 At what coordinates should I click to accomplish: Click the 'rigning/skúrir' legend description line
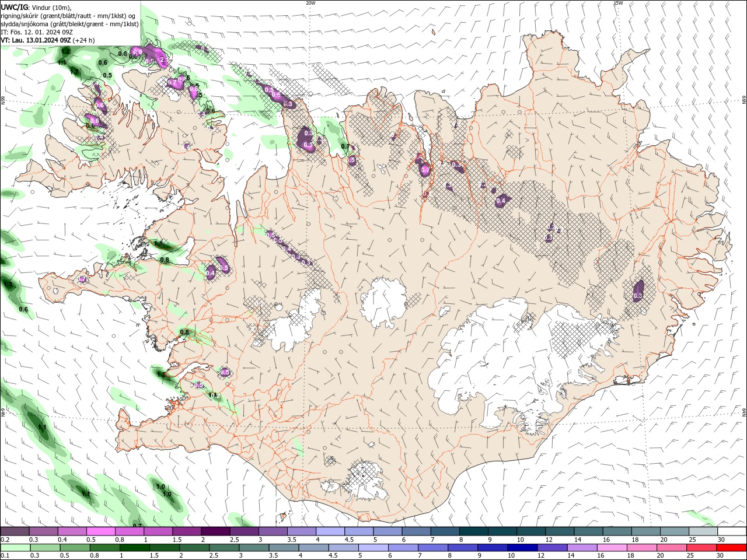(69, 16)
